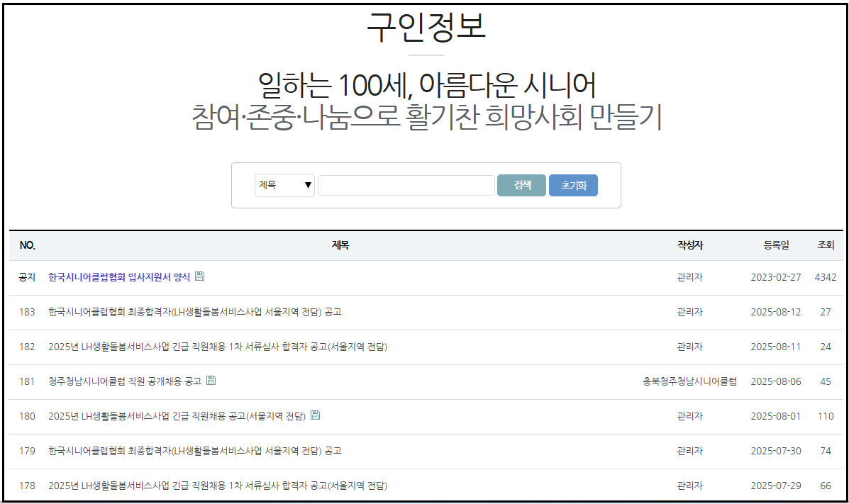Viewport: 849px width, 504px height.
Task: Click row number 181
Action: [27, 381]
